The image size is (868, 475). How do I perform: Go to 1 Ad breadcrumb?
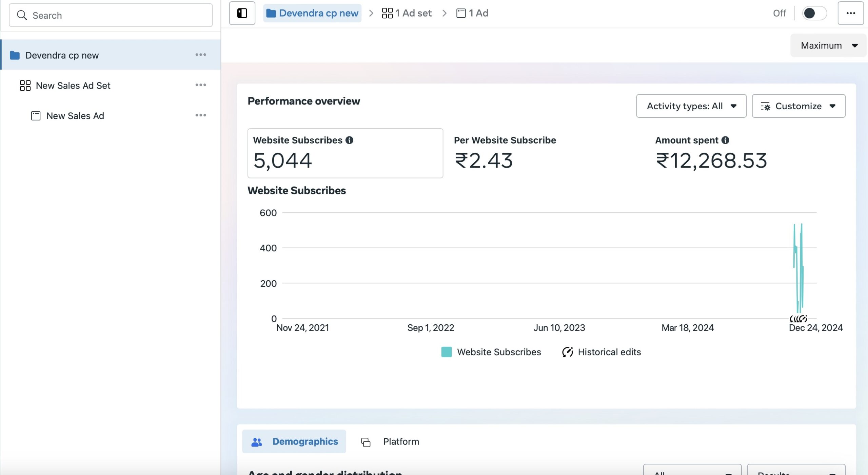[x=472, y=13]
